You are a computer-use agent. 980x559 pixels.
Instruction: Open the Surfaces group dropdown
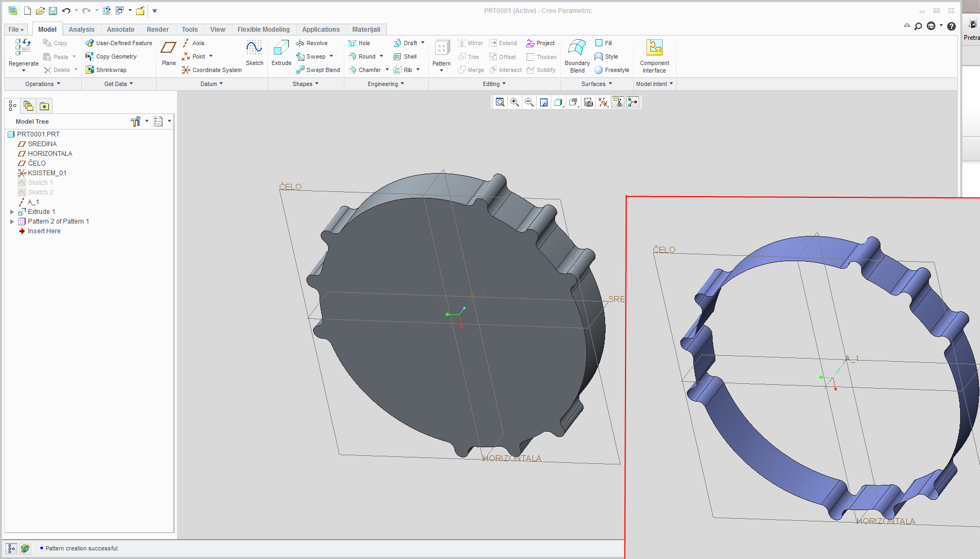click(596, 84)
